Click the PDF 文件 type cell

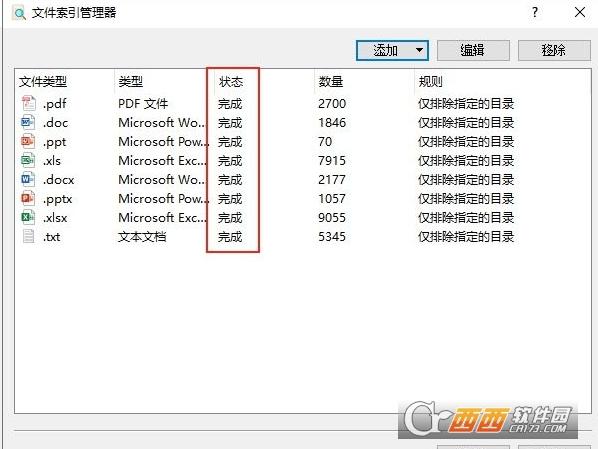pos(143,103)
